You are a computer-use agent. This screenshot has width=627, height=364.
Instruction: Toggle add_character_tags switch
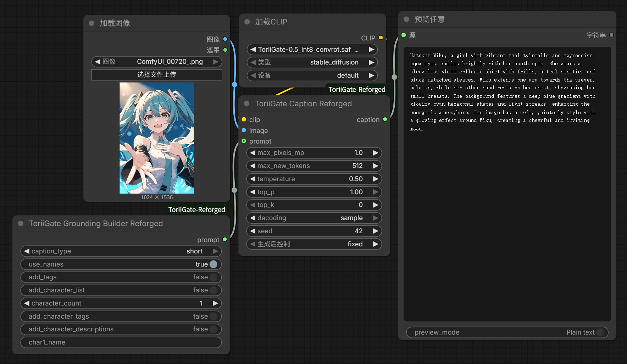click(213, 316)
